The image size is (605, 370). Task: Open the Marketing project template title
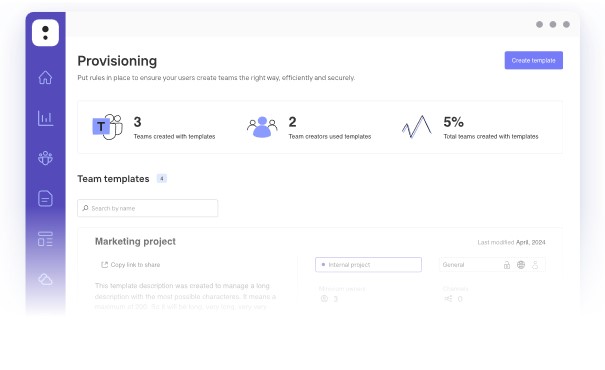(135, 242)
